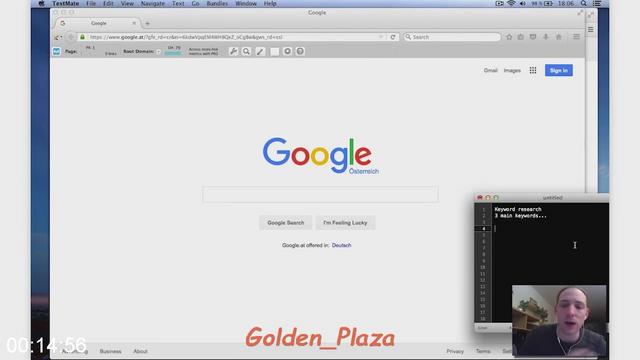The image size is (640, 360).
Task: Click the I'm Feeling Lucky button
Action: [x=345, y=223]
